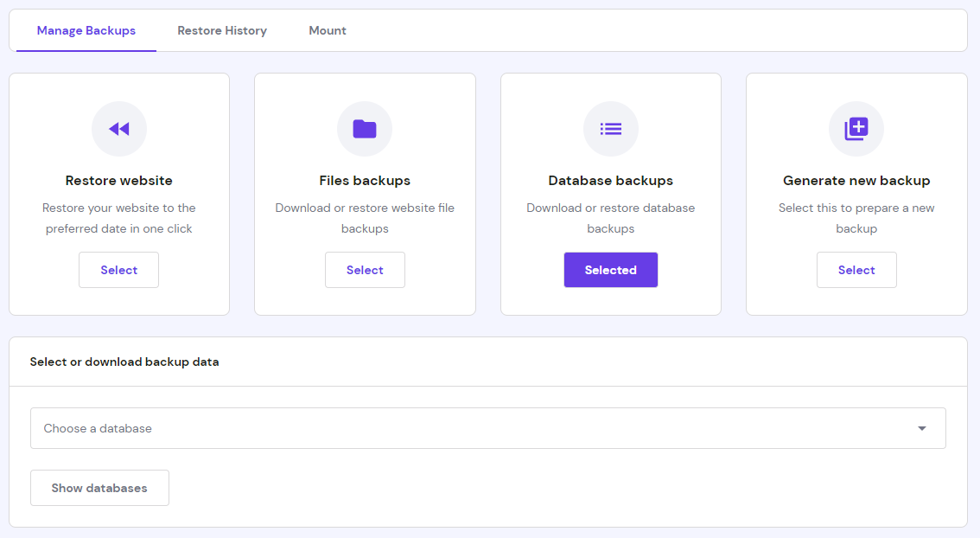The height and width of the screenshot is (538, 980).
Task: Click the stacked-plus backup icon on the rightmost card
Action: click(x=856, y=128)
